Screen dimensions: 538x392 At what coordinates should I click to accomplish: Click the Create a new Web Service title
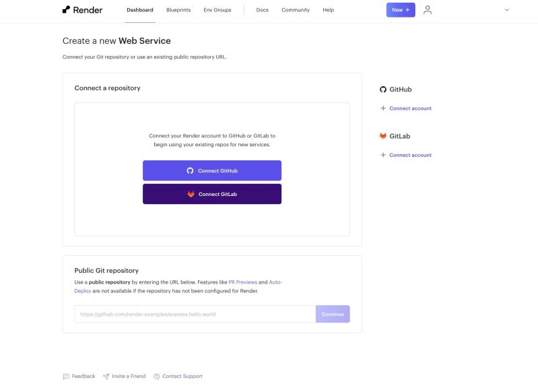[116, 41]
